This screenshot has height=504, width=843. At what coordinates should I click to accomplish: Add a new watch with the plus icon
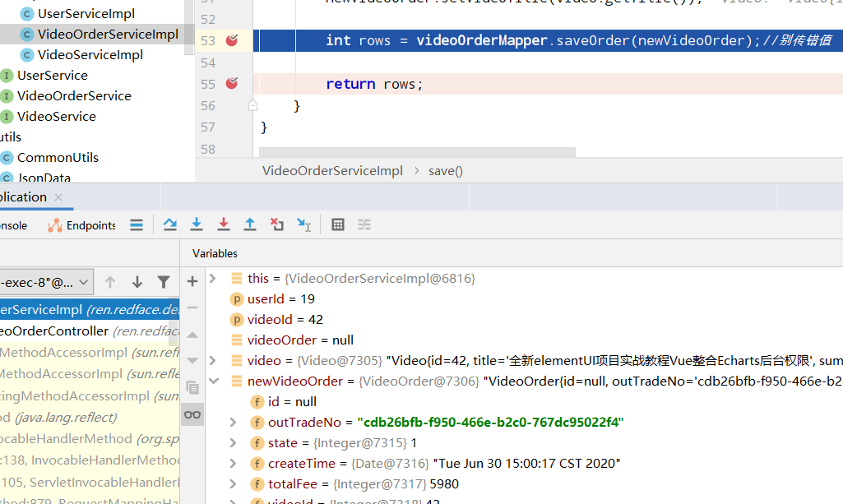coord(192,281)
